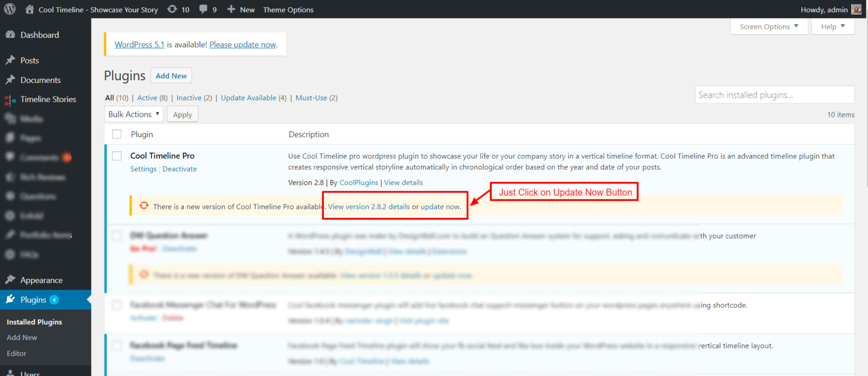Switch to the Update Available filter
This screenshot has height=376, width=868.
click(249, 97)
